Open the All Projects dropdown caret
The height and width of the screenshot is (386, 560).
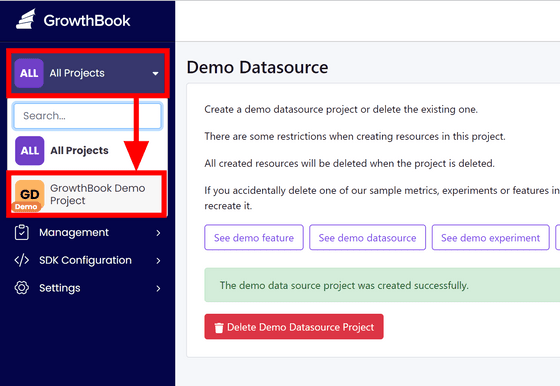(x=155, y=74)
